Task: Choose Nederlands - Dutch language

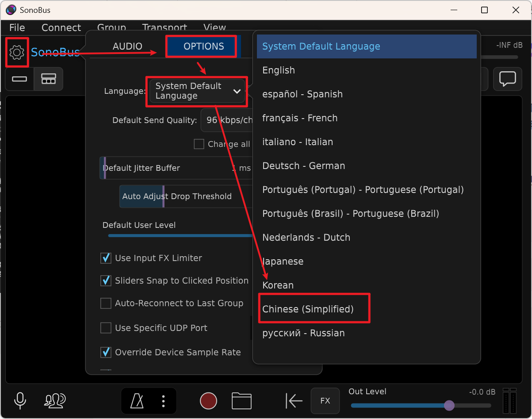Action: 367,238
